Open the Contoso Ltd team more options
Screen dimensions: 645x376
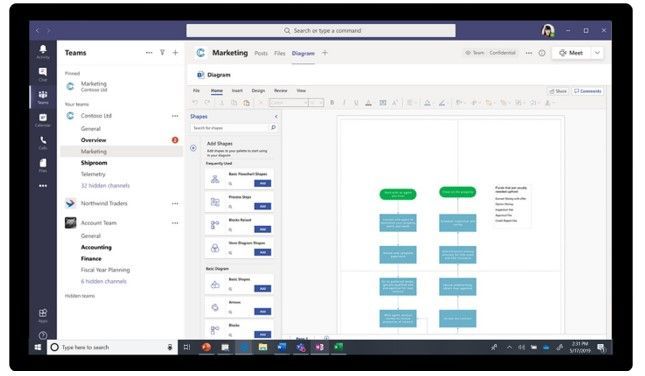pos(175,116)
